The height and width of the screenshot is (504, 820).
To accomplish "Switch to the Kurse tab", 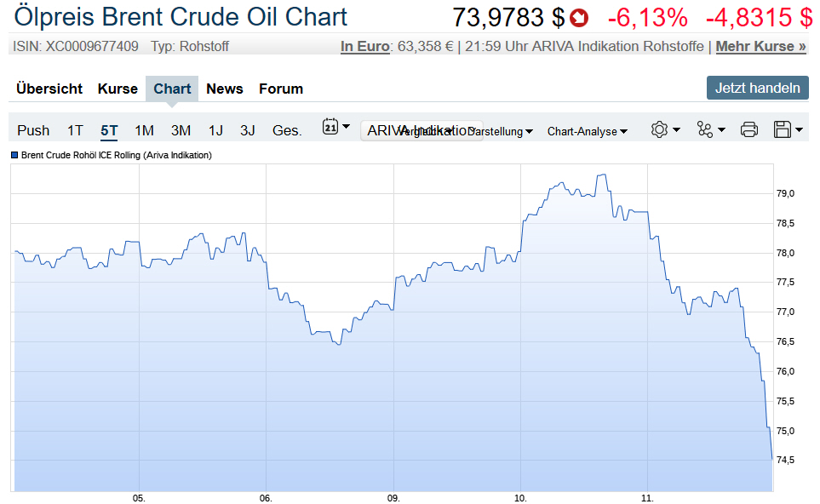I will (118, 89).
